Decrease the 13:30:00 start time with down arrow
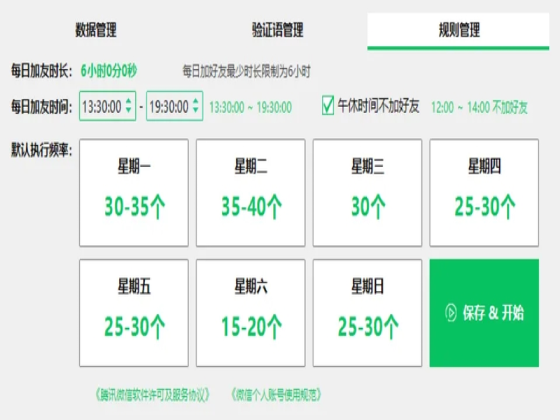The height and width of the screenshot is (420, 560). click(129, 110)
